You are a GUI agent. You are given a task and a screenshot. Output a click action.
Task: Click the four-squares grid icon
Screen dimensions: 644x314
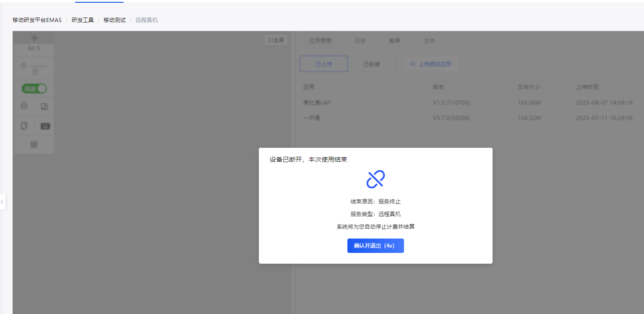34,145
